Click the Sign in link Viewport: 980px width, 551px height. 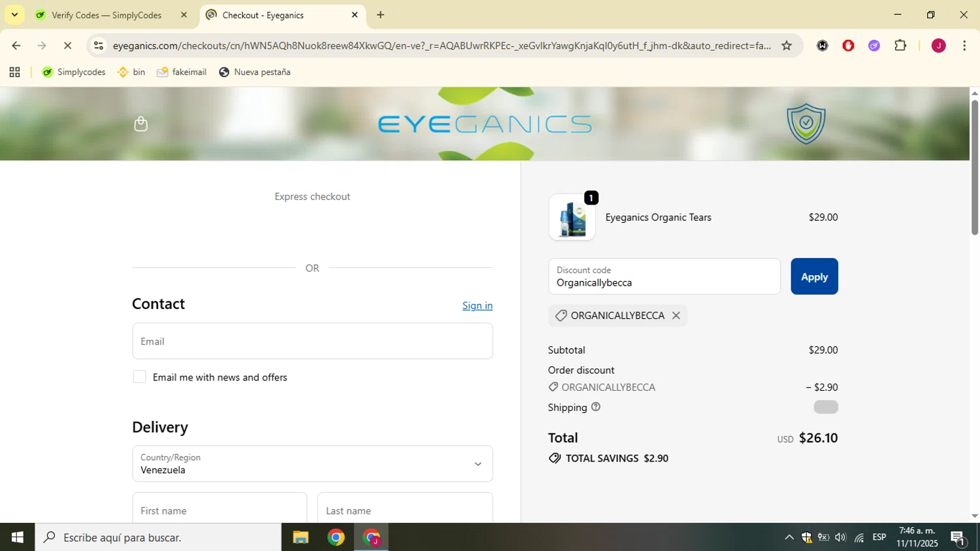click(478, 305)
